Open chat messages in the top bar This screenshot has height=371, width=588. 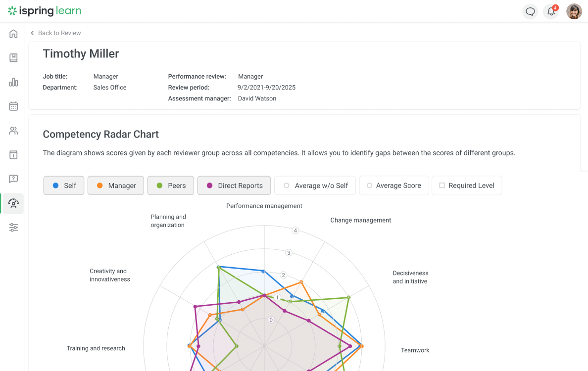point(530,11)
